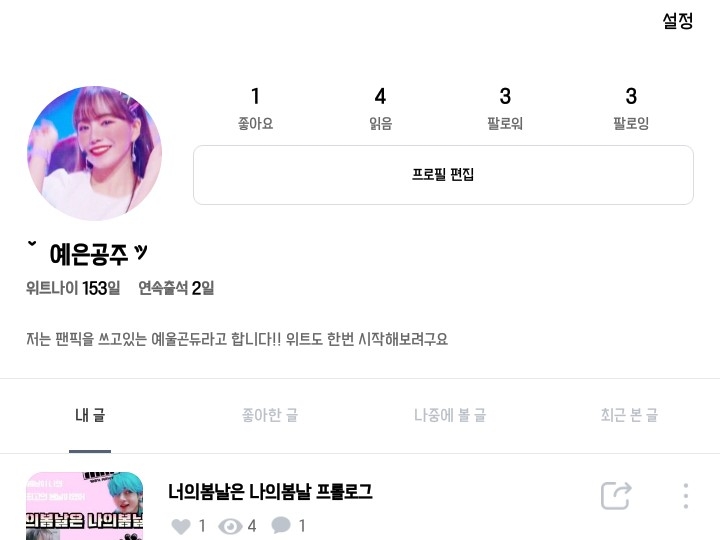
Task: Tap the speech bubble comment icon
Action: tap(281, 525)
